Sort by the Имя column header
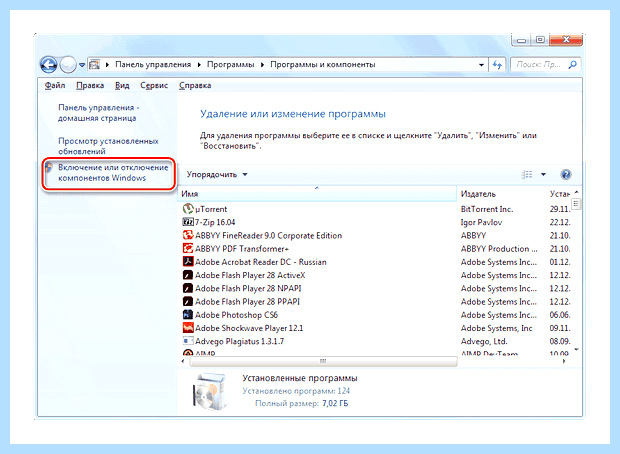This screenshot has width=620, height=454. (317, 194)
